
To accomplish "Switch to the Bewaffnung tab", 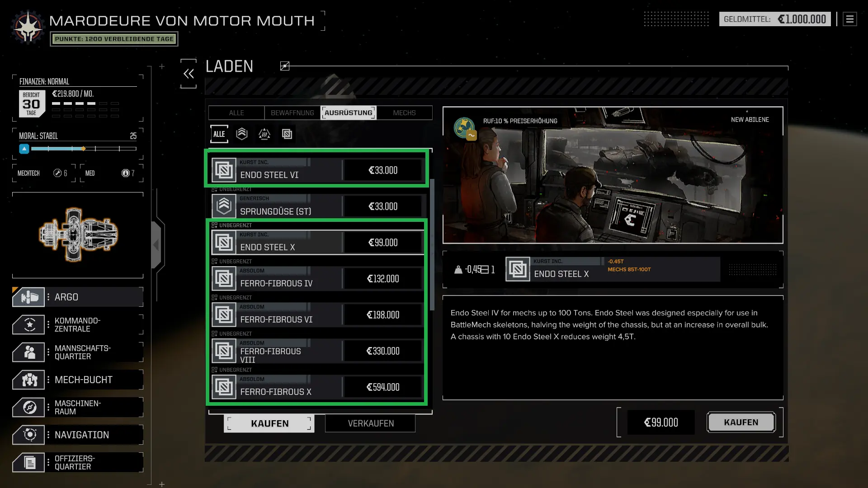I will (292, 113).
